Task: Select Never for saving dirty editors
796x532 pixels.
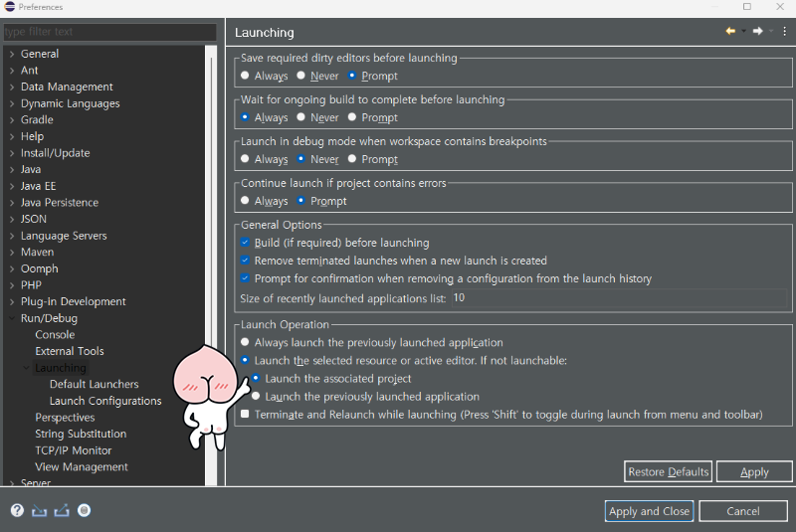Action: tap(300, 76)
